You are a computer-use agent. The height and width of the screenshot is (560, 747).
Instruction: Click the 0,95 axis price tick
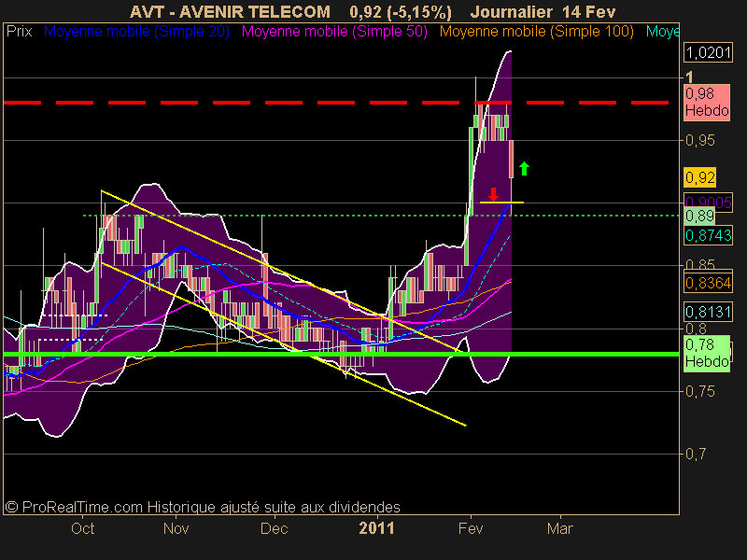pyautogui.click(x=699, y=141)
